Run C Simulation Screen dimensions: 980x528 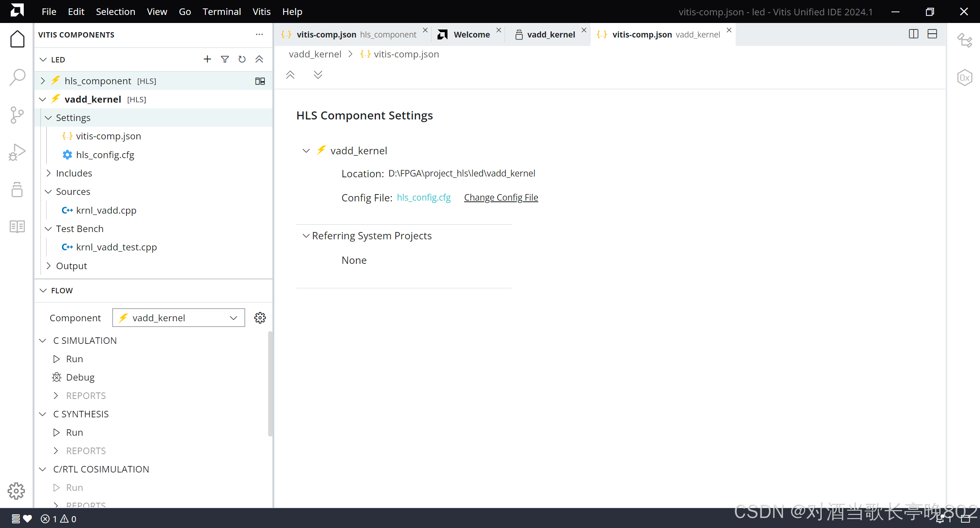click(74, 359)
